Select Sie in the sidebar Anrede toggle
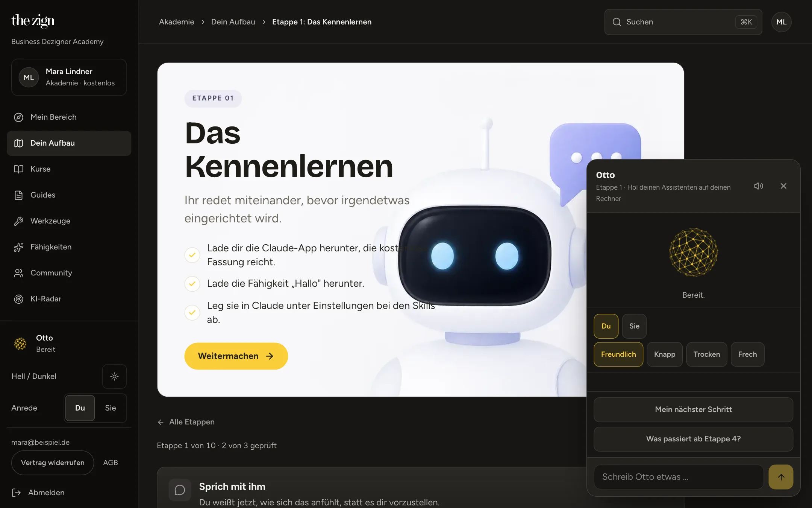812x508 pixels. [111, 408]
